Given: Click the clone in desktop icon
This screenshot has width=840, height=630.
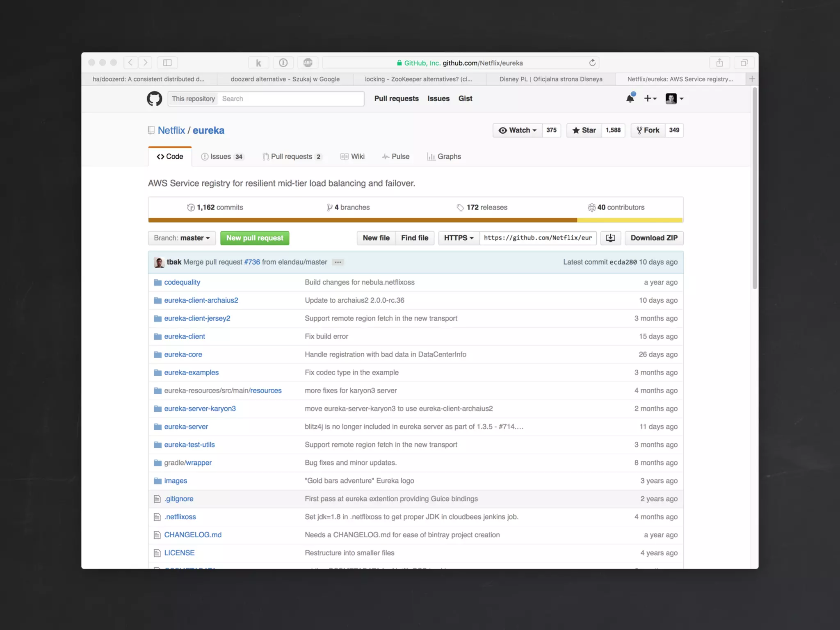Looking at the screenshot, I should [610, 238].
